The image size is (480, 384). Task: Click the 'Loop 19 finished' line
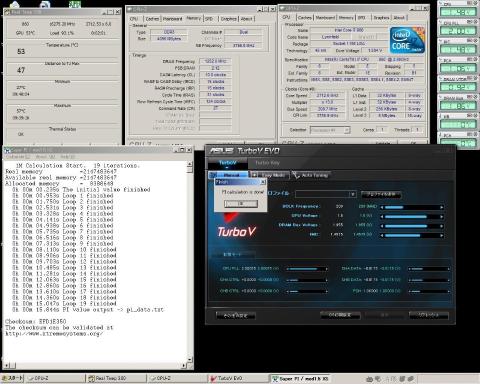click(64, 304)
